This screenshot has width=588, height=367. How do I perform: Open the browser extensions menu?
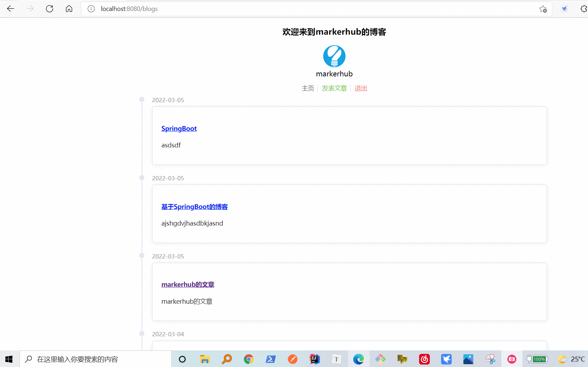[x=584, y=9]
